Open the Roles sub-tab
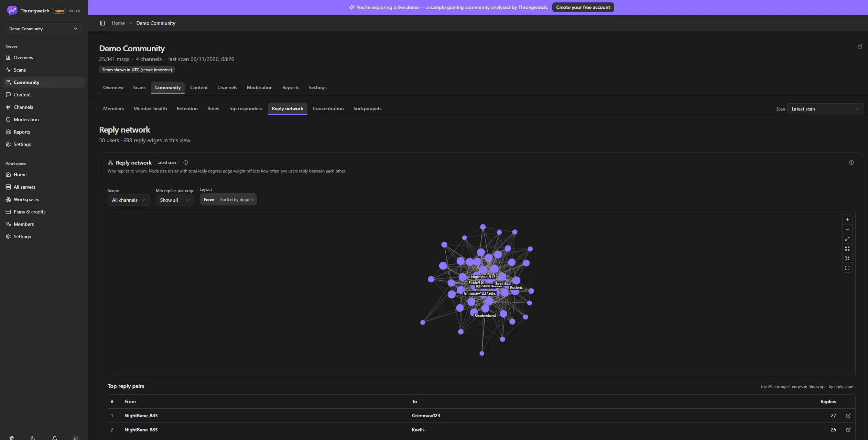This screenshot has height=440, width=868. tap(213, 108)
